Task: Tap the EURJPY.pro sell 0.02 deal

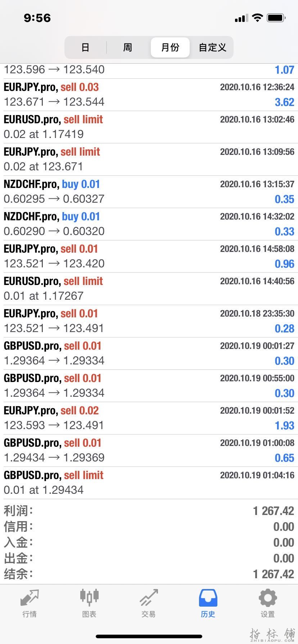Action: click(149, 418)
